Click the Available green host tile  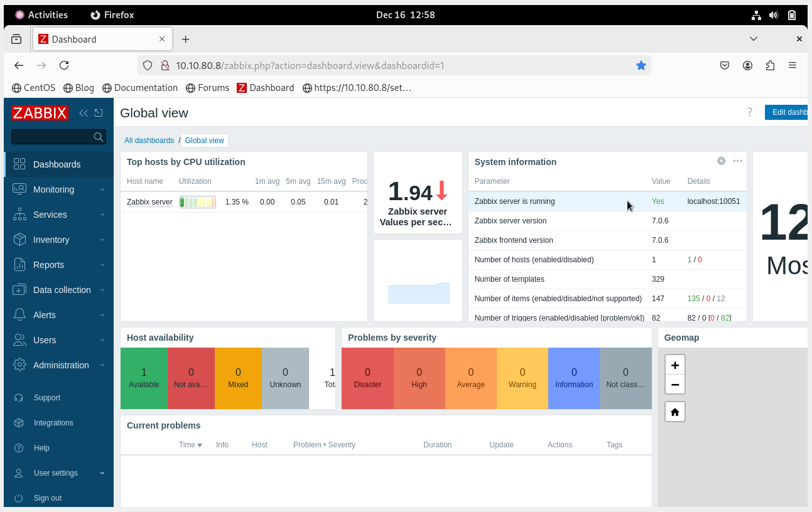tap(144, 378)
